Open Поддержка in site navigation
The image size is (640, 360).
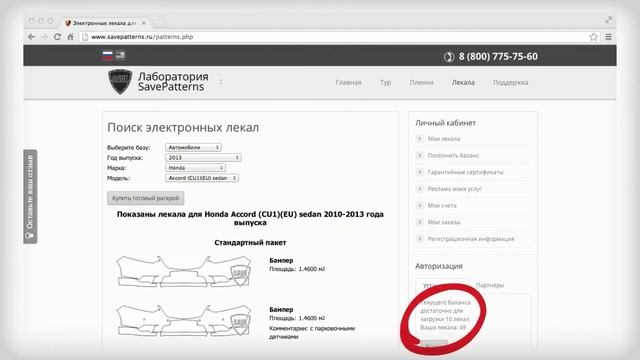coord(510,82)
